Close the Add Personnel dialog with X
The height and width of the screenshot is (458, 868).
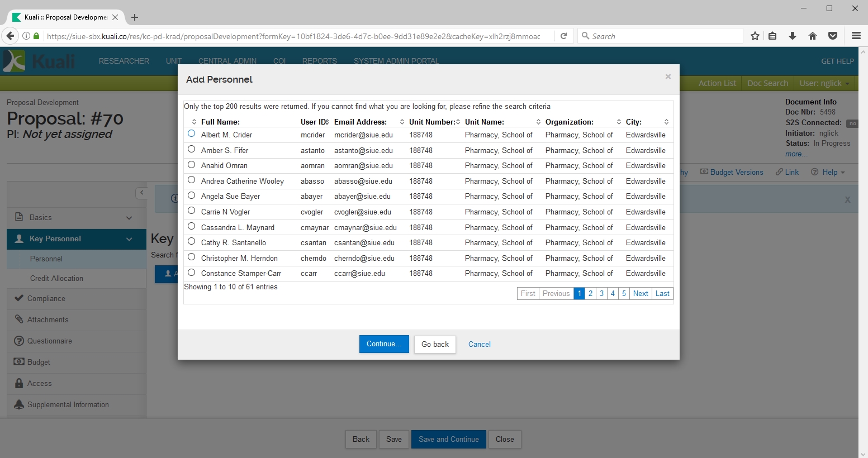tap(668, 77)
